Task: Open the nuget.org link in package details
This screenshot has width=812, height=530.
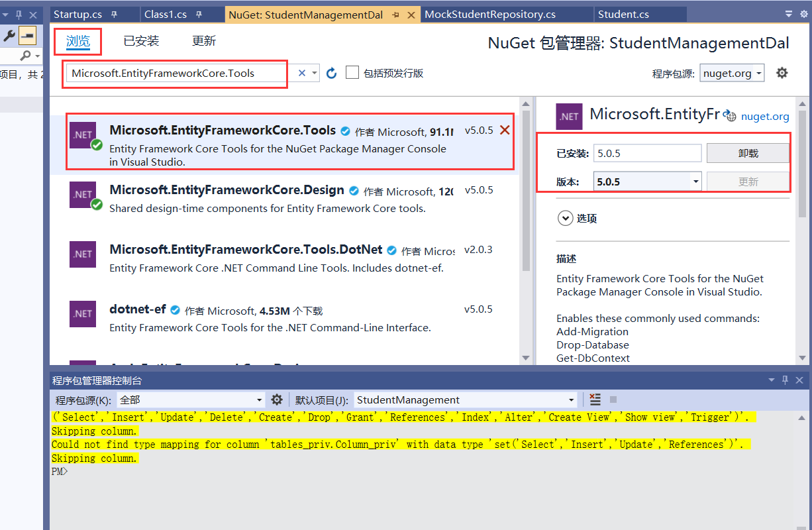Action: point(765,116)
